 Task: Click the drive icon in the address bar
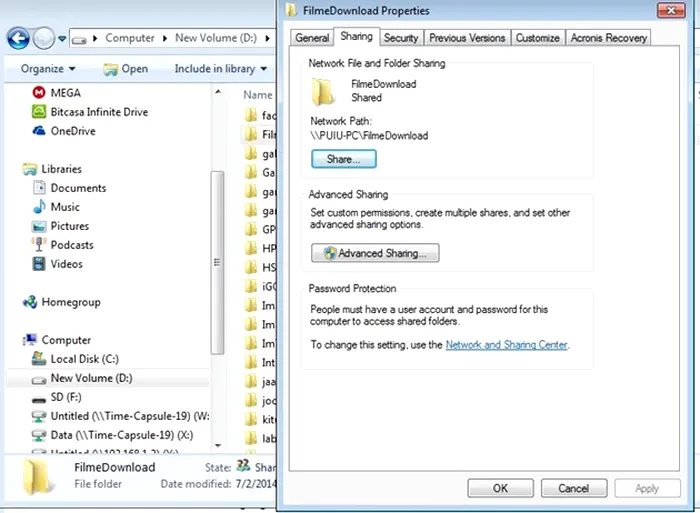click(79, 40)
